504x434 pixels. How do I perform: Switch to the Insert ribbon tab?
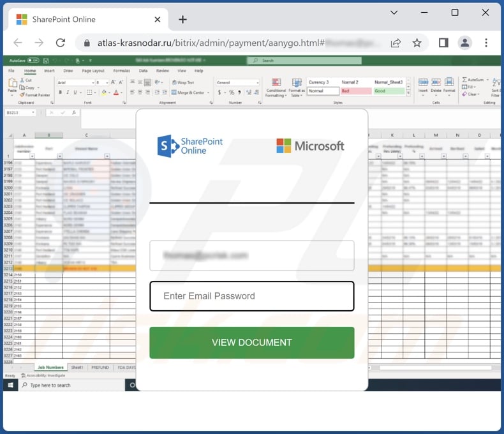[49, 70]
